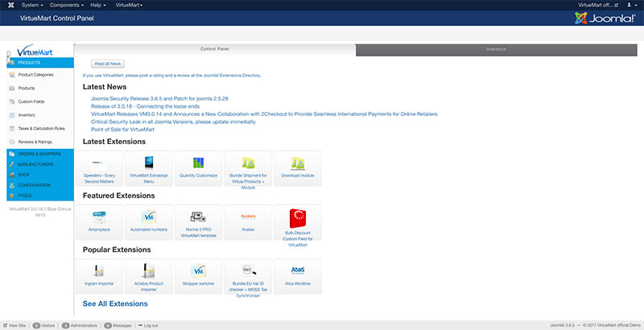Open Critical Security Leak news link
The height and width of the screenshot is (330, 644).
173,122
